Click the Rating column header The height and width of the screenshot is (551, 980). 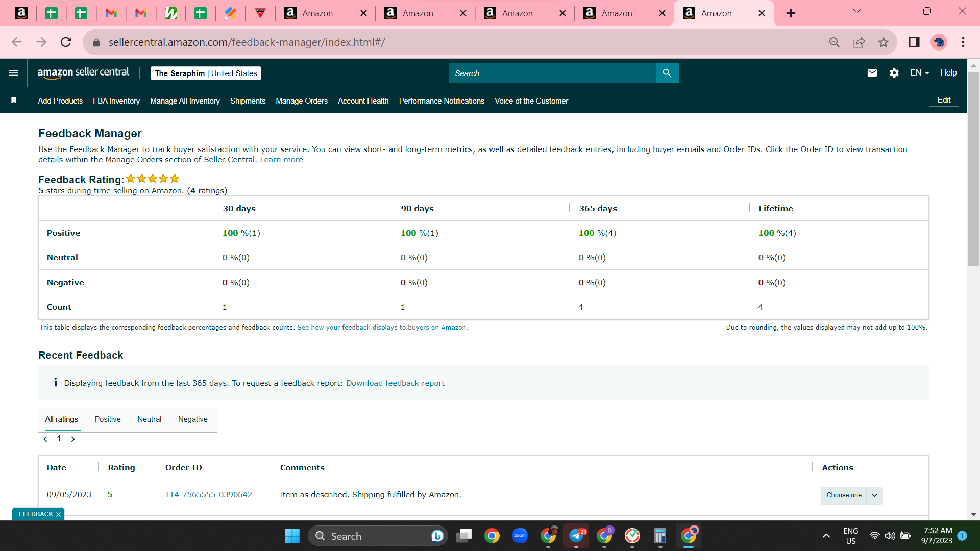click(x=121, y=468)
